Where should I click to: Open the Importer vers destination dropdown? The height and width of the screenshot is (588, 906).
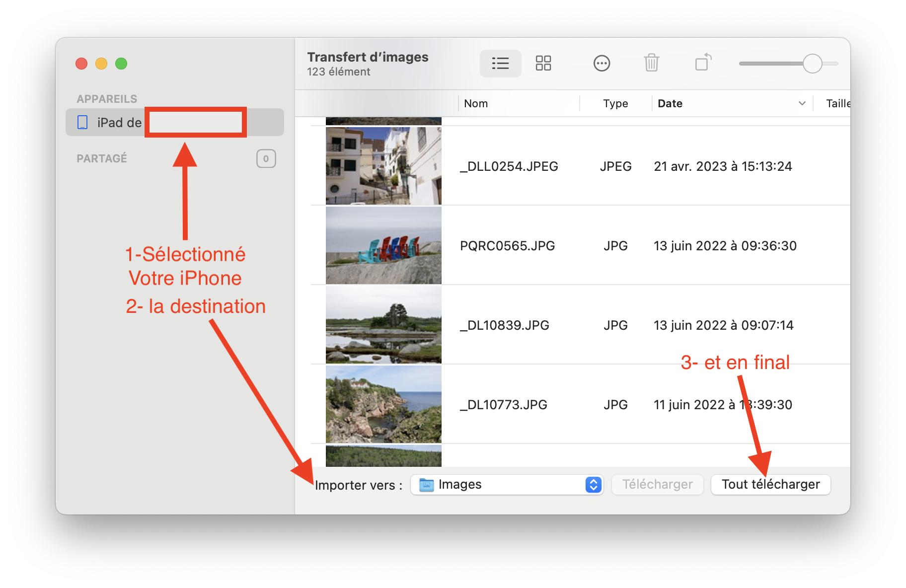point(507,485)
